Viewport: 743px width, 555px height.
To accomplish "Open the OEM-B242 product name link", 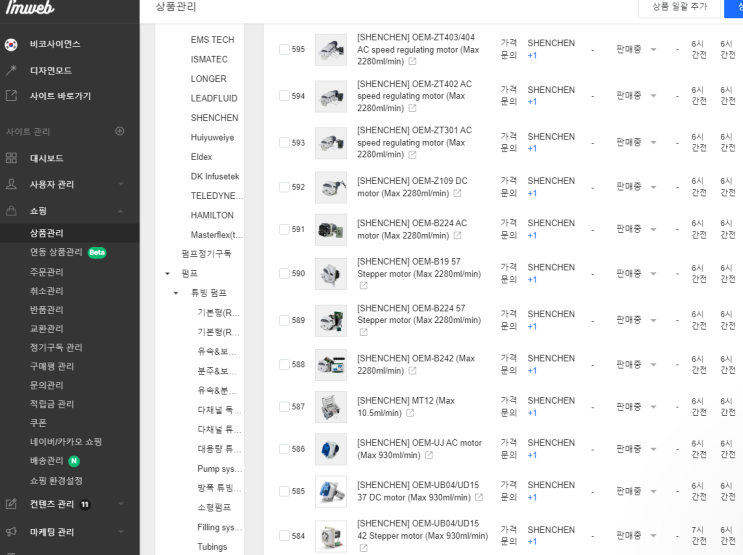I will tap(416, 364).
